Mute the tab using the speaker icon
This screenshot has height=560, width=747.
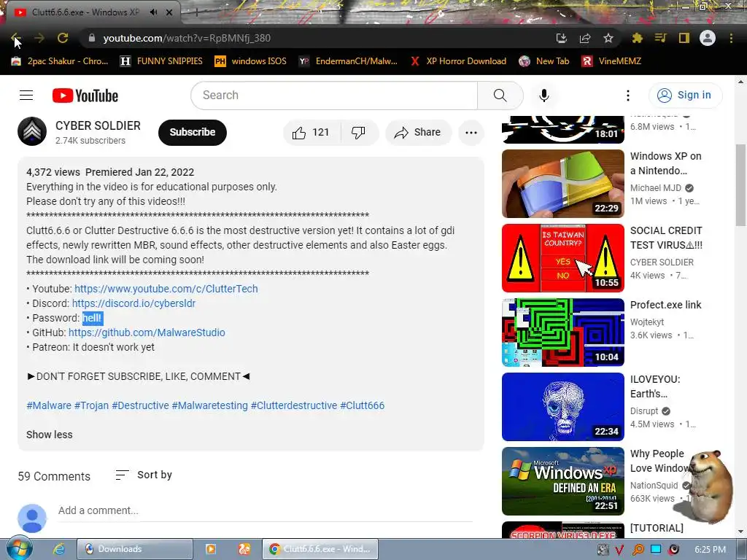[x=153, y=12]
